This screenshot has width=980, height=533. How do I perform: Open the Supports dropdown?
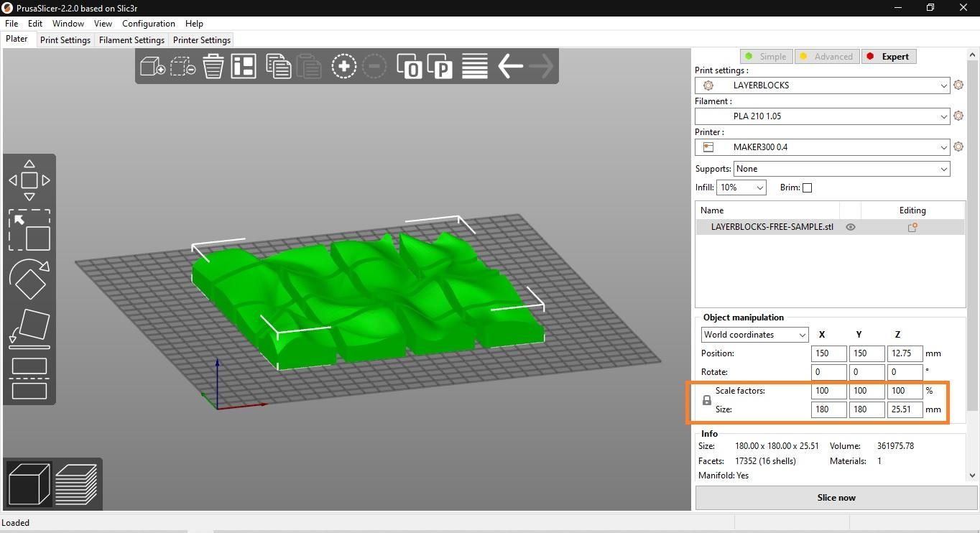pos(841,169)
